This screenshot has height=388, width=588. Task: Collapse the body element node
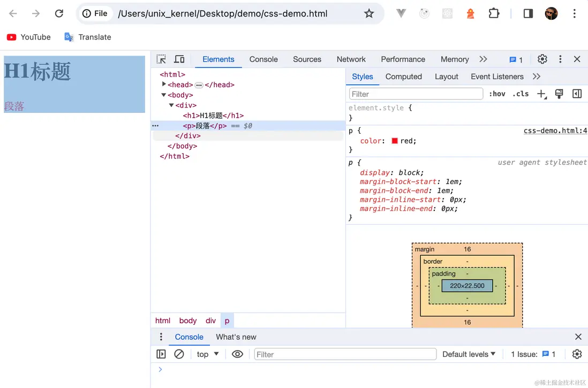tap(164, 95)
